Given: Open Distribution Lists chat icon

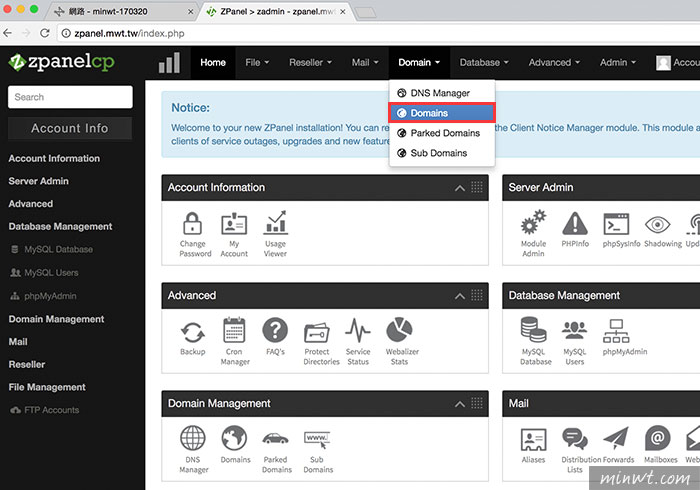Looking at the screenshot, I should point(575,439).
